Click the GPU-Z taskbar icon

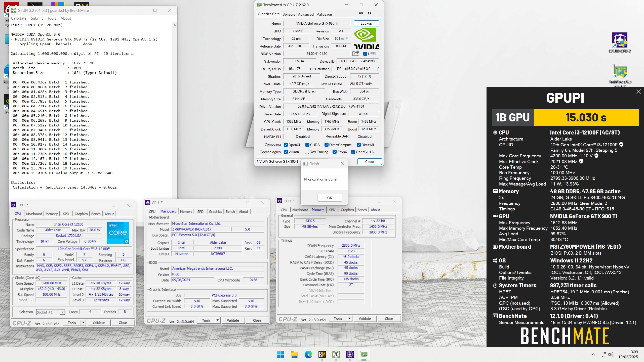364,354
